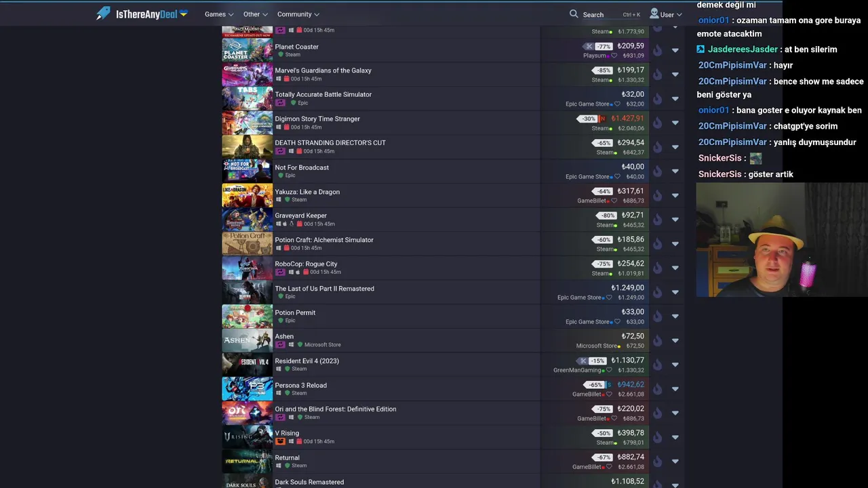Viewport: 868px width, 488px height.
Task: Click the ₺1.427,91 Digimon price
Action: pos(627,119)
